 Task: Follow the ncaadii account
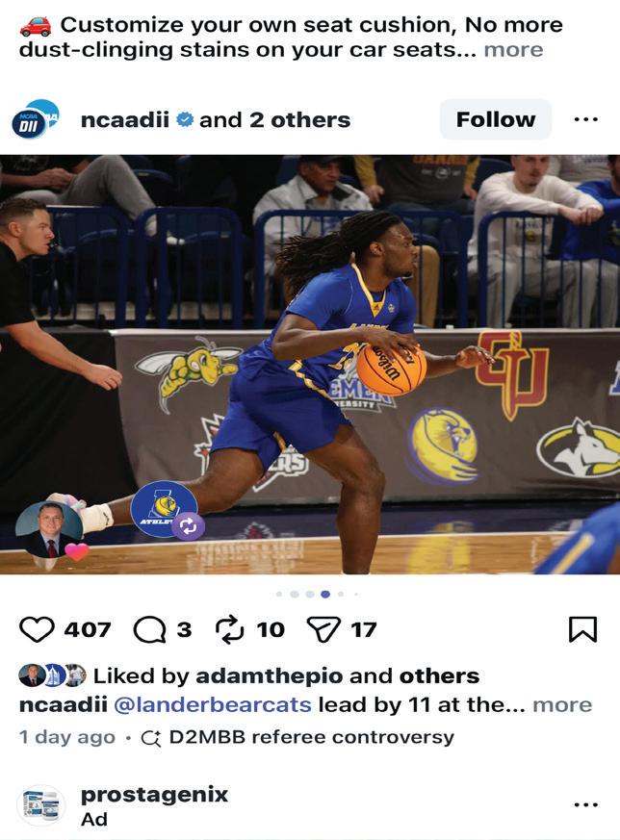496,119
